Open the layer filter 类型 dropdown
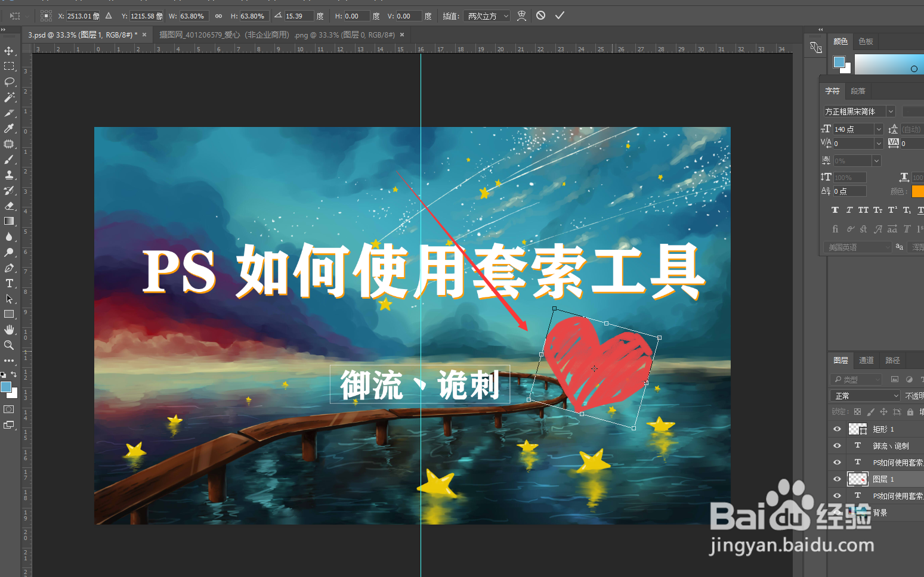 pyautogui.click(x=856, y=379)
